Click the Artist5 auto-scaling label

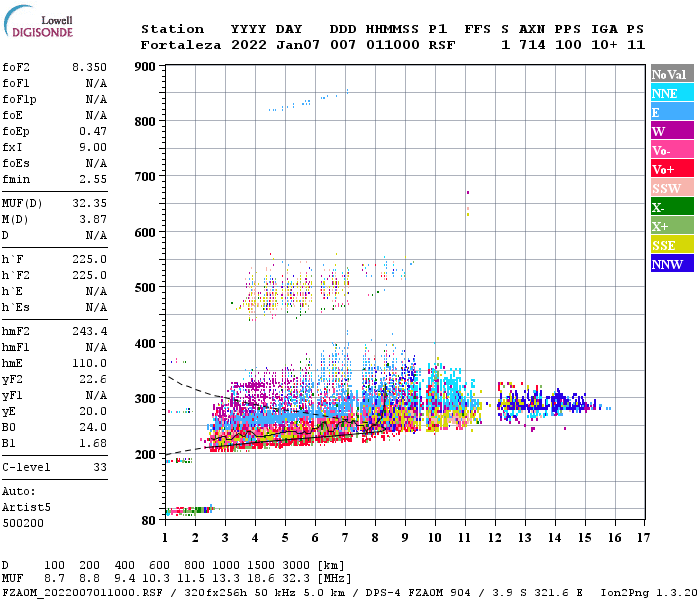coord(26,508)
